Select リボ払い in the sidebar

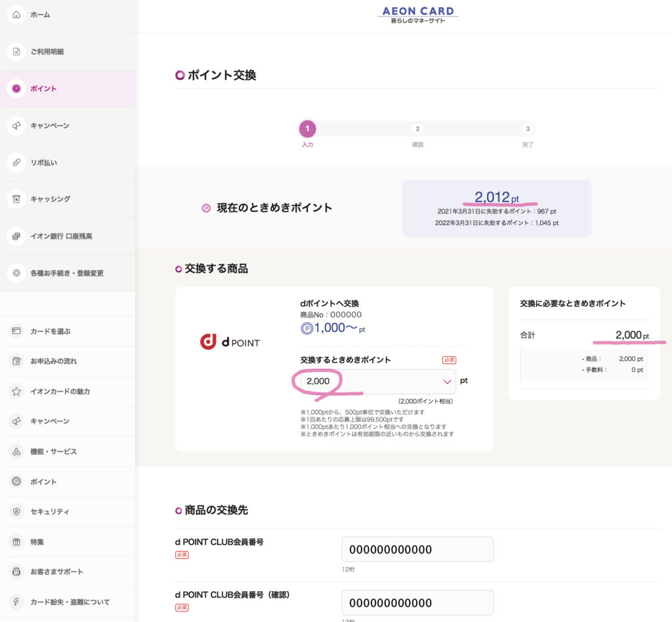click(68, 162)
